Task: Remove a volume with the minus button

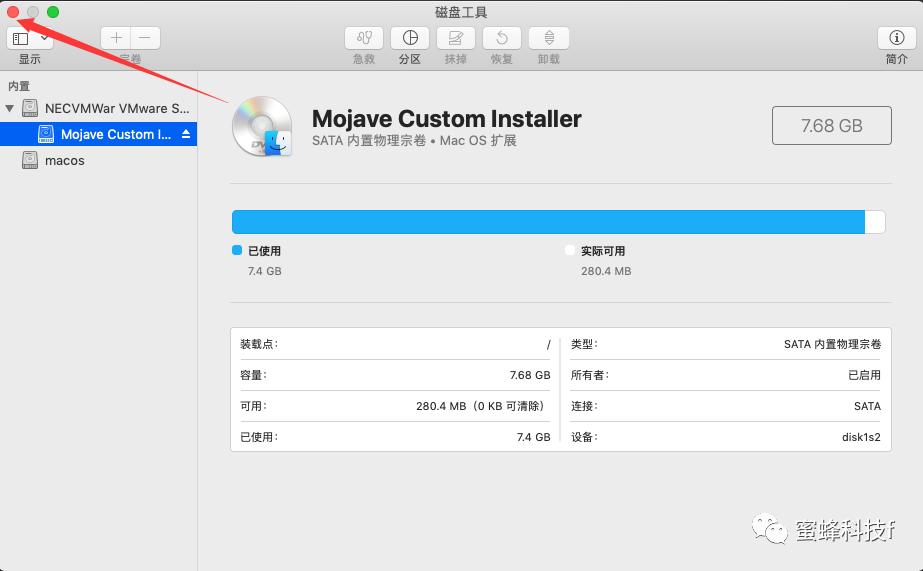Action: click(x=145, y=38)
